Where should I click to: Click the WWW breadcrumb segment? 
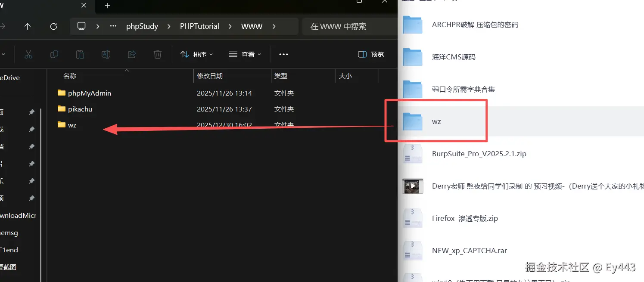pos(252,26)
